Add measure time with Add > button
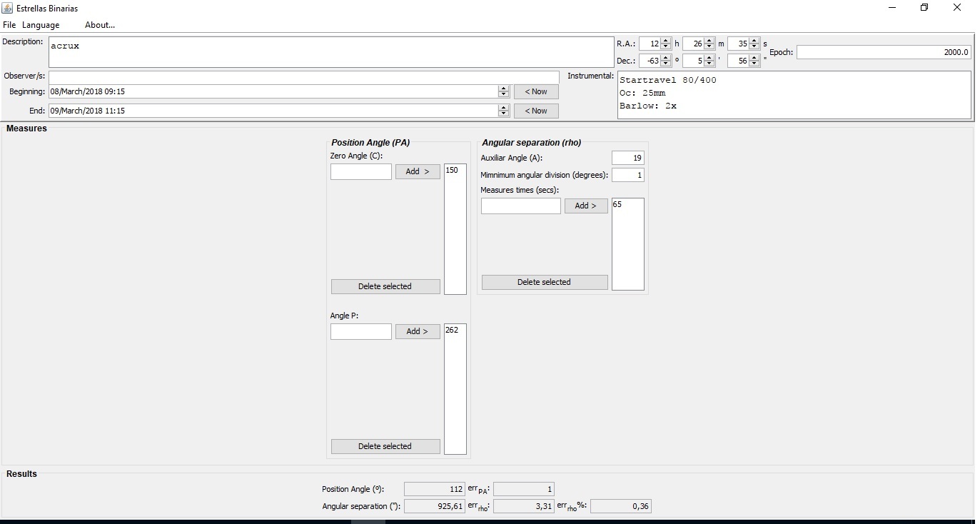This screenshot has width=980, height=524. pyautogui.click(x=586, y=206)
